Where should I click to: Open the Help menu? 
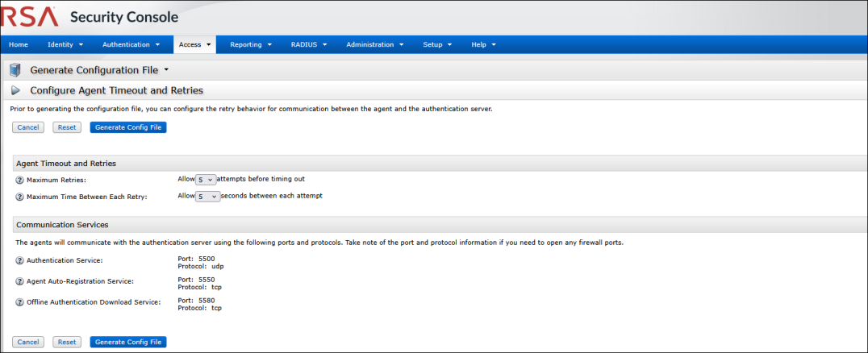pos(483,45)
